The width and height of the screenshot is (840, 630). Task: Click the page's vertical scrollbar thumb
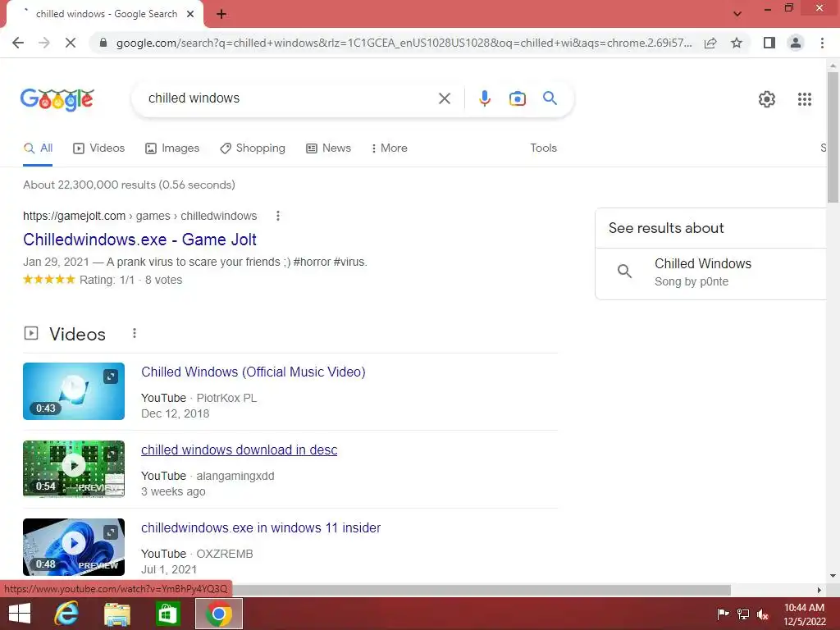click(x=833, y=137)
